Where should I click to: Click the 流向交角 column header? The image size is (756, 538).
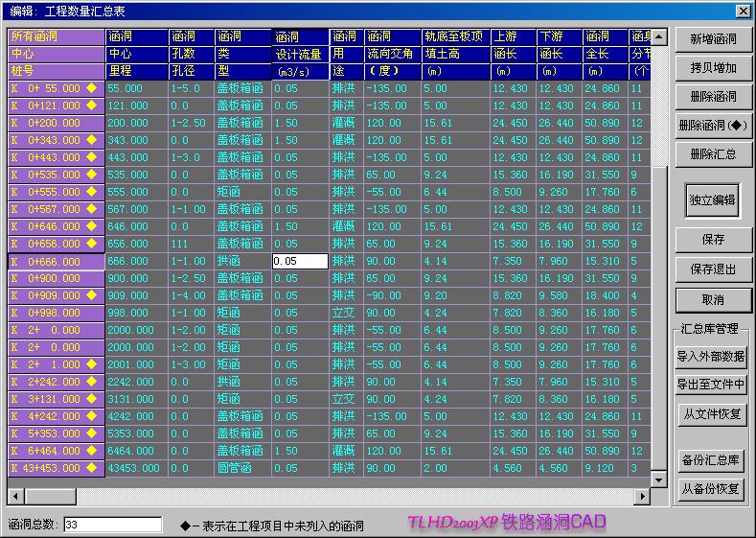392,54
